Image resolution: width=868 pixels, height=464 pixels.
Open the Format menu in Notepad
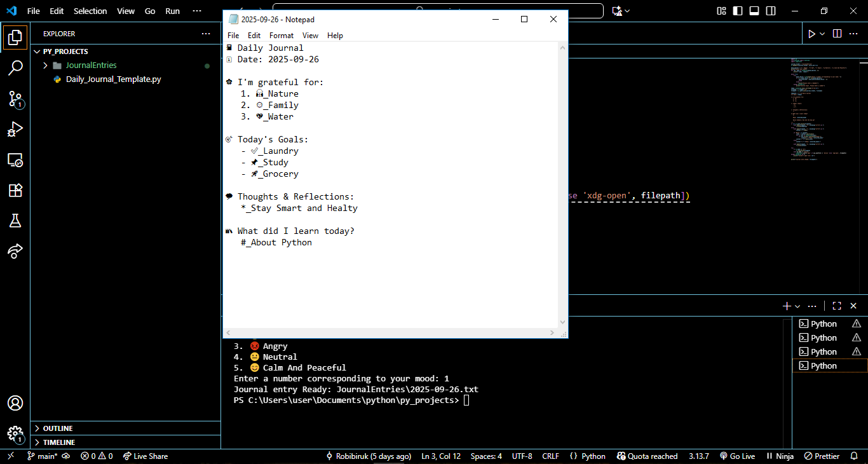[x=281, y=36]
